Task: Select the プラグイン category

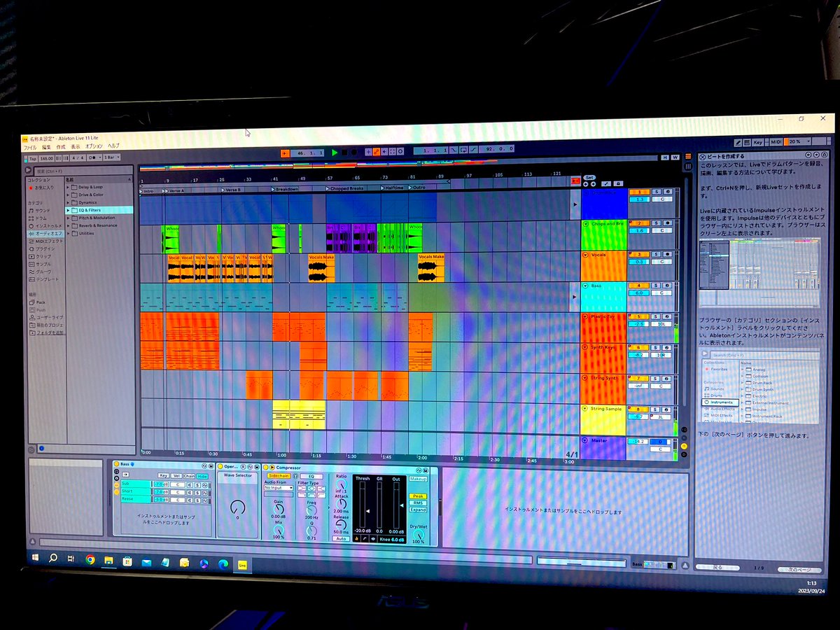Action: point(43,249)
